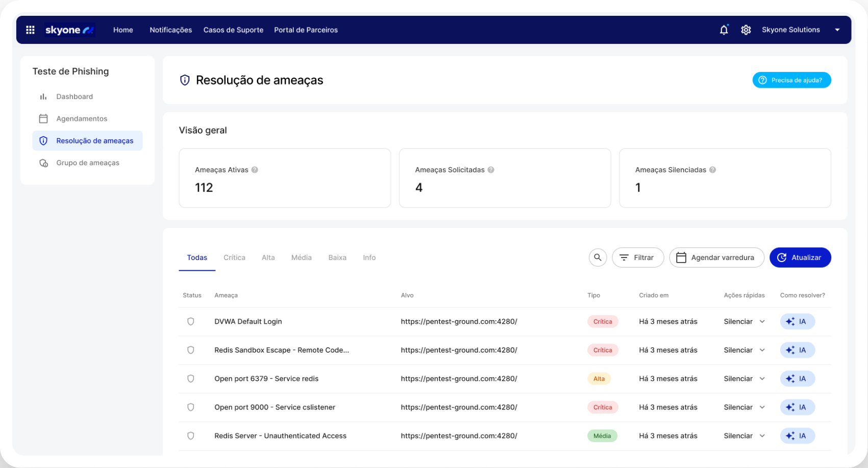Open Silenciar dropdown for Open port 9000 row
This screenshot has width=868, height=468.
point(762,407)
